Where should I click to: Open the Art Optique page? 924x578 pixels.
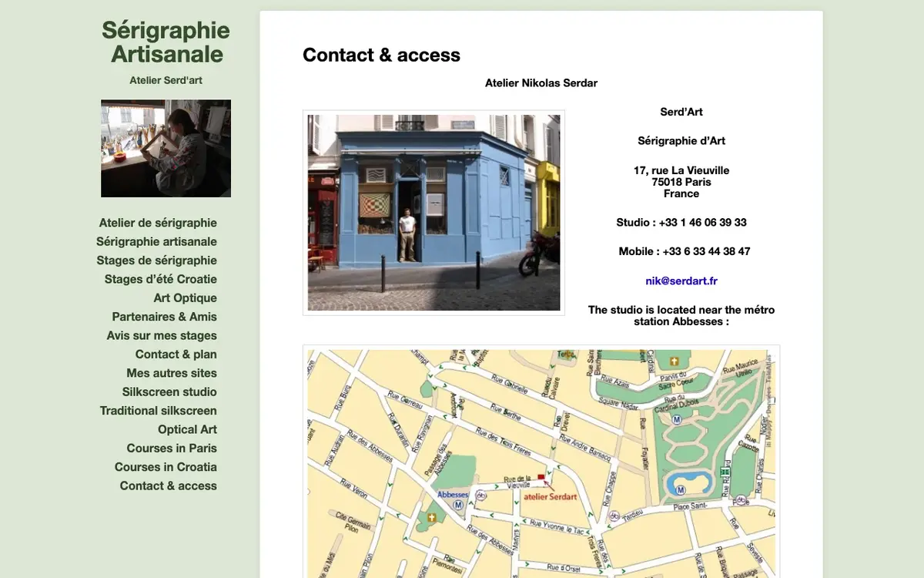(185, 298)
